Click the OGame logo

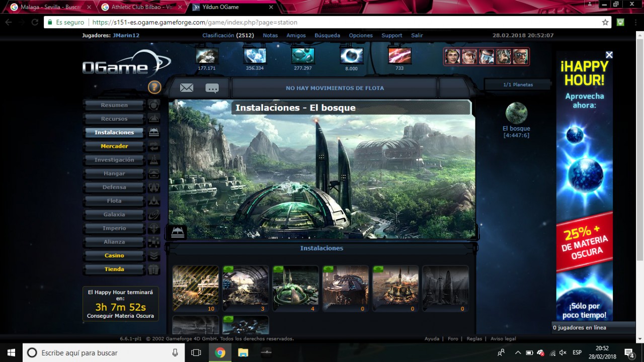coord(127,64)
